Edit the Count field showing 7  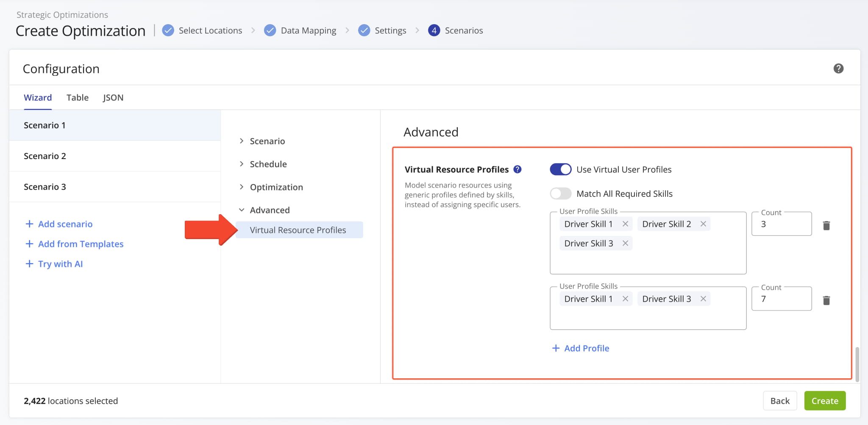point(781,298)
